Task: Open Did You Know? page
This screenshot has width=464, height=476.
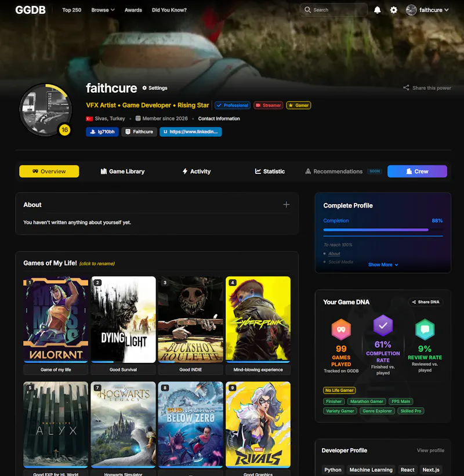Action: coord(169,10)
